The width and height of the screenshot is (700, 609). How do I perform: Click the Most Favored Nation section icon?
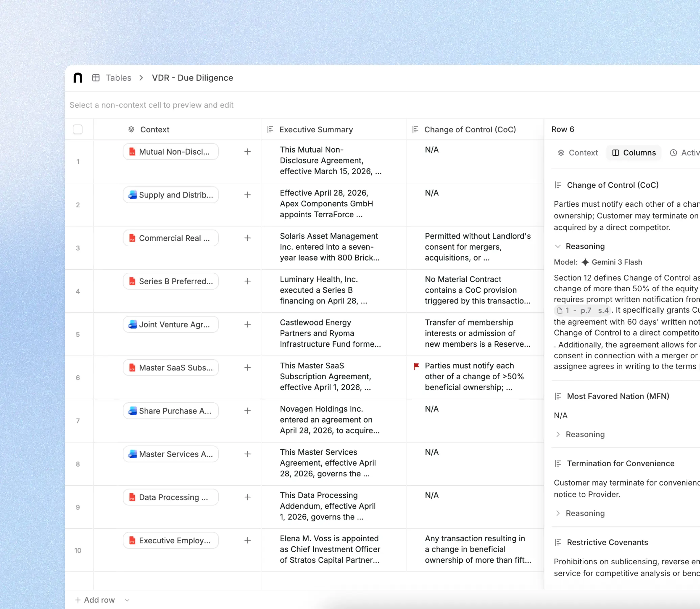point(558,396)
